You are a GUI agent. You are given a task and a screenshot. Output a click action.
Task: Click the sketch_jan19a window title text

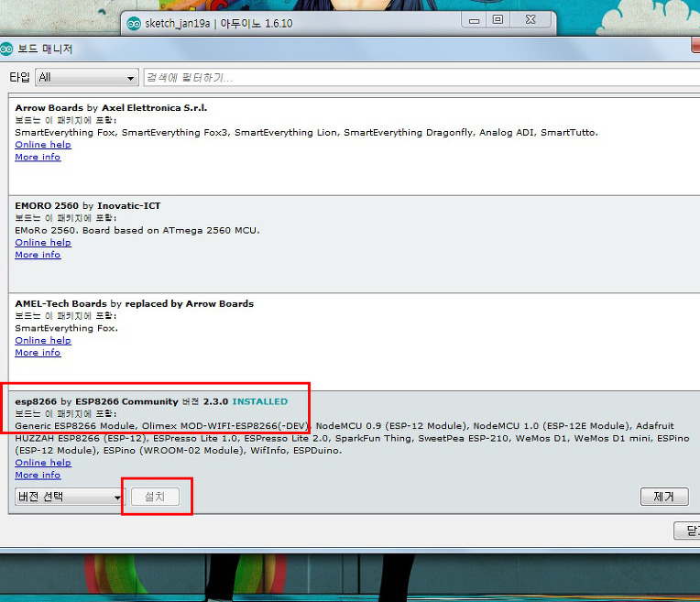click(219, 23)
